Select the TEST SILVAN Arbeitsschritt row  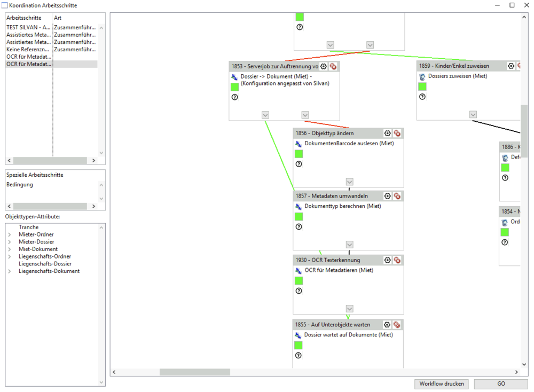[29, 27]
